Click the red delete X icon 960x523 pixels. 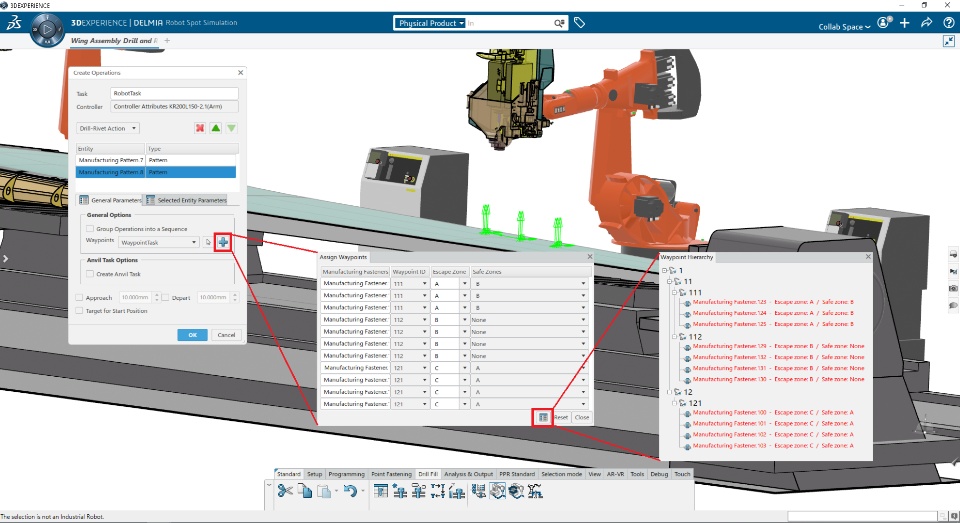click(x=200, y=128)
